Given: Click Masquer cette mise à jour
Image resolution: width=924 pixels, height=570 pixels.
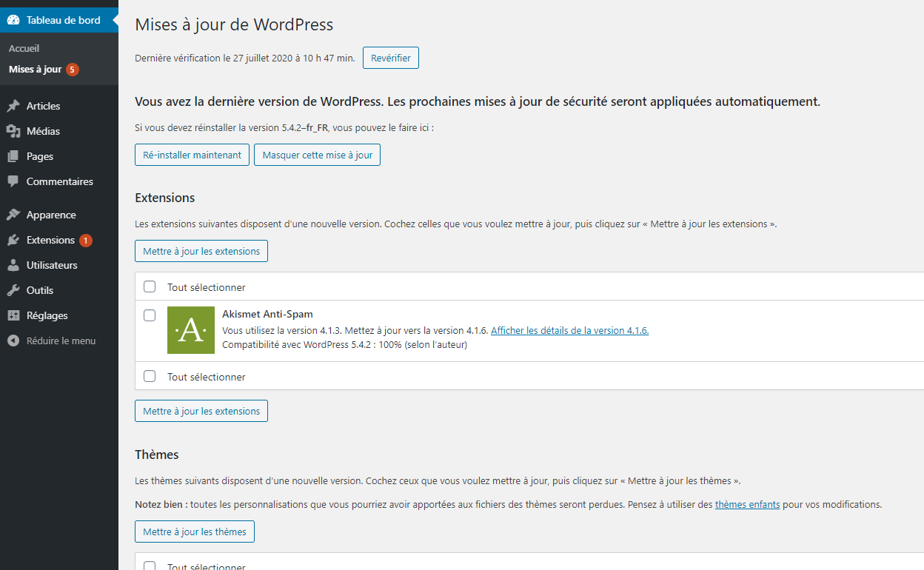Looking at the screenshot, I should click(x=317, y=155).
